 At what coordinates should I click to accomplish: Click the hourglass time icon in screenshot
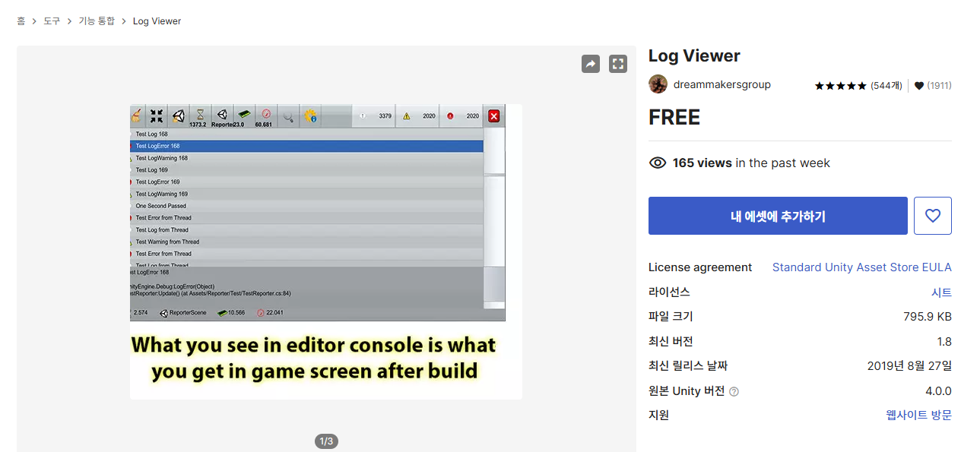pos(199,115)
